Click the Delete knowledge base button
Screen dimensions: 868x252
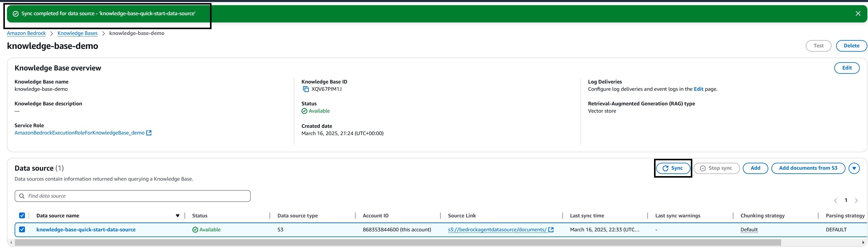851,46
